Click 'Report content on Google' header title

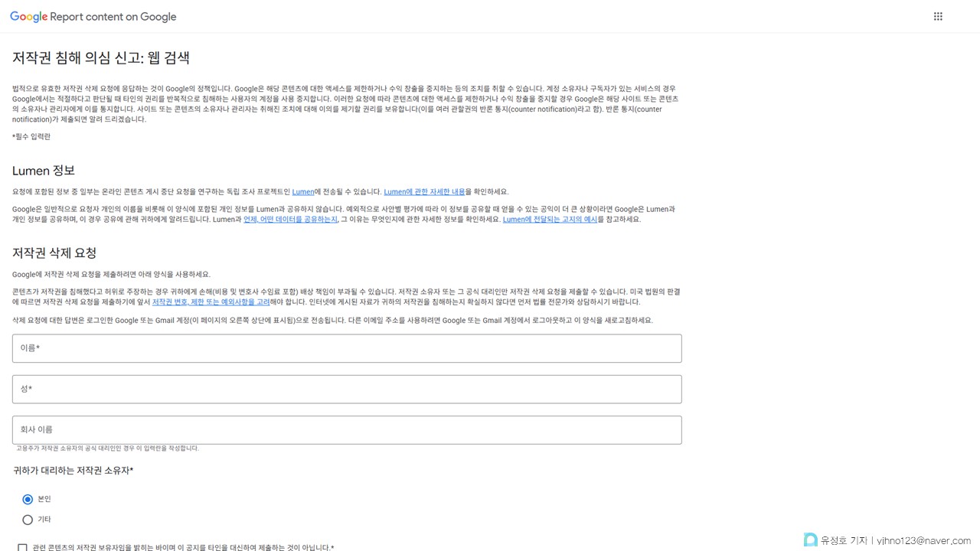[x=113, y=17]
